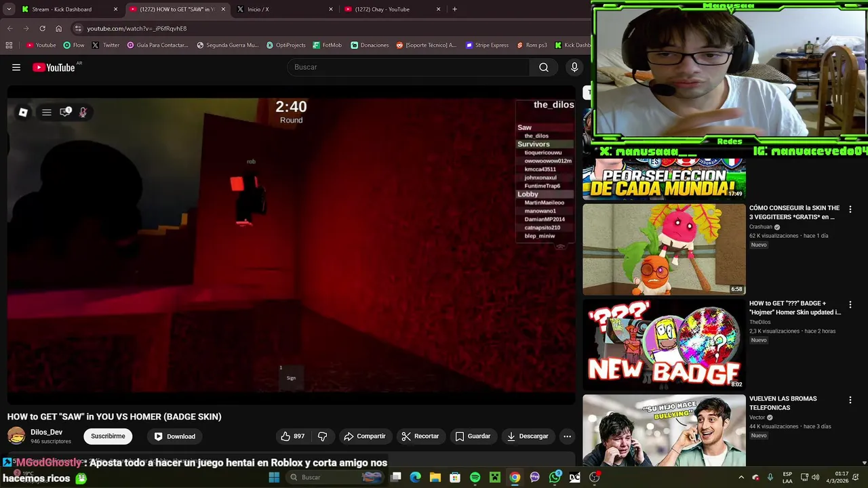Open the clock showing 01:17
Viewport: 868px width, 488px height.
point(842,477)
